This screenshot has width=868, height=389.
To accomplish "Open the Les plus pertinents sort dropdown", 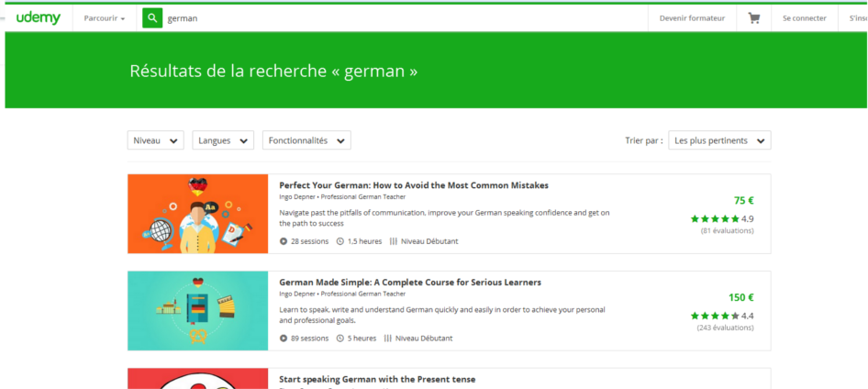I will point(719,140).
